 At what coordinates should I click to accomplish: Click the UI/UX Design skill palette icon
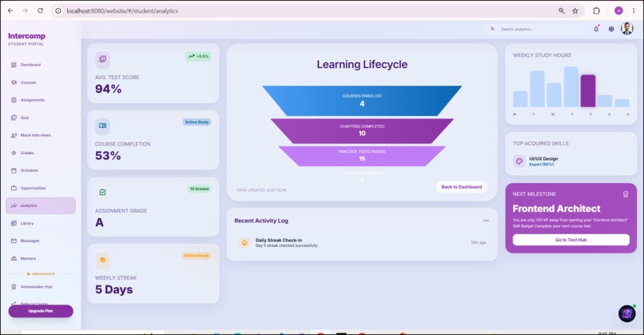click(x=519, y=162)
